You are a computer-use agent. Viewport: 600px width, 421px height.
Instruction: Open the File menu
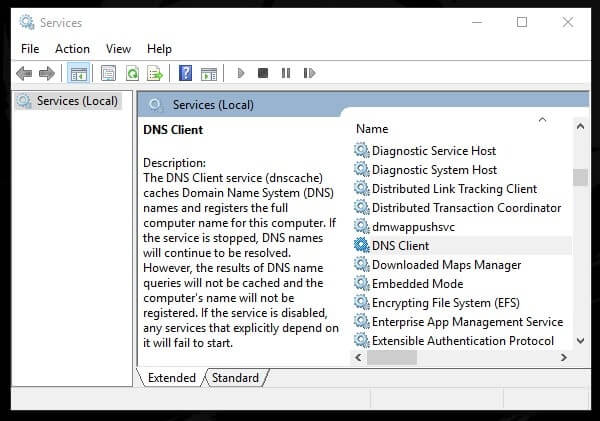click(30, 49)
